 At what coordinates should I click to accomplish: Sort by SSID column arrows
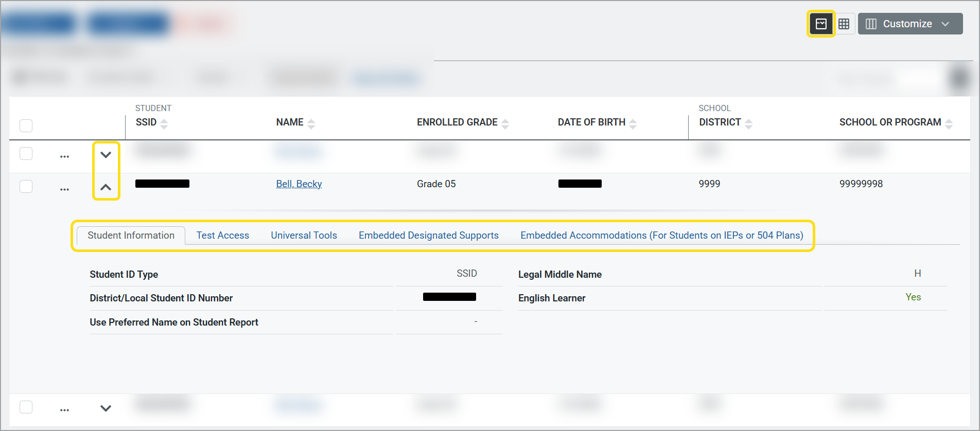tap(164, 123)
